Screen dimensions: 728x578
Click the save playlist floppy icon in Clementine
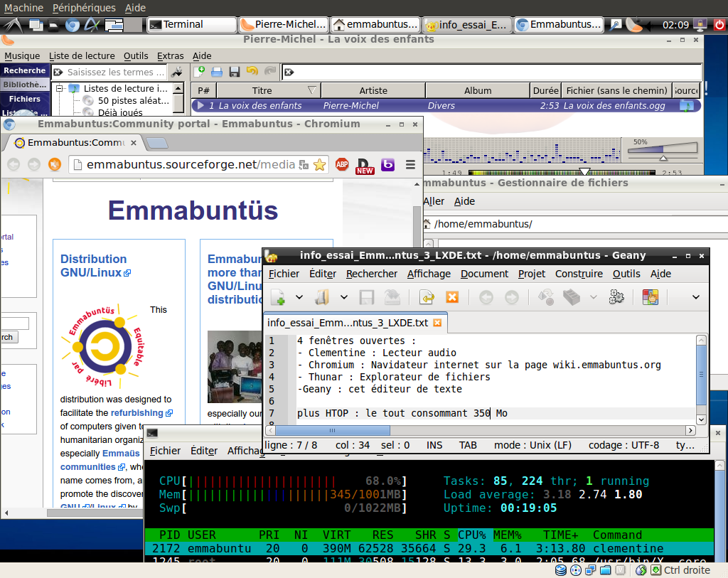[235, 72]
